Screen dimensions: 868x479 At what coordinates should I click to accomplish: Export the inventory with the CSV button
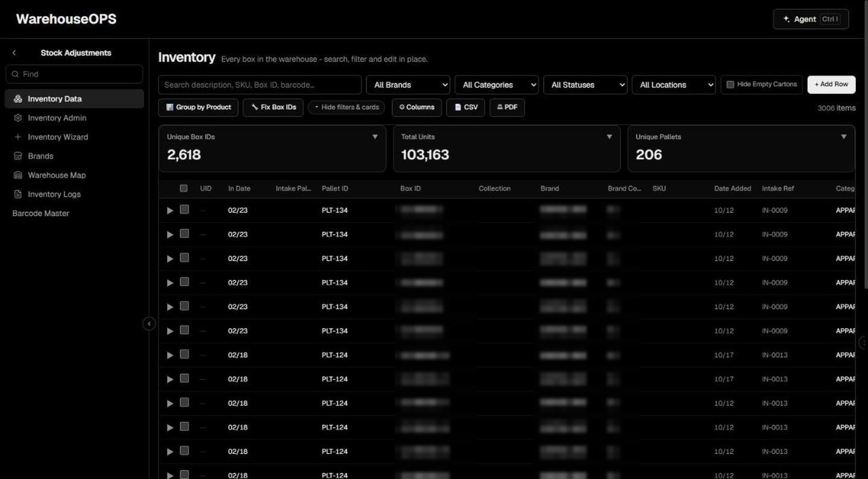[x=465, y=107]
